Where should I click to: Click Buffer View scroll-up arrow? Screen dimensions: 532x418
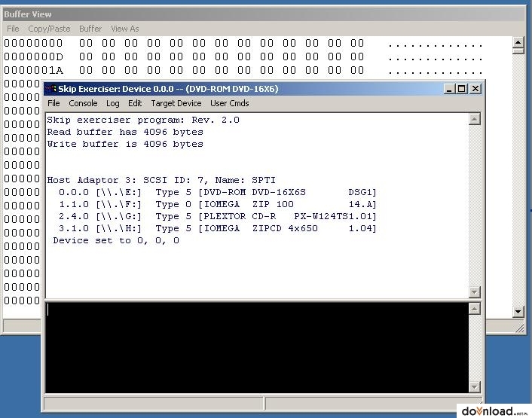point(518,43)
